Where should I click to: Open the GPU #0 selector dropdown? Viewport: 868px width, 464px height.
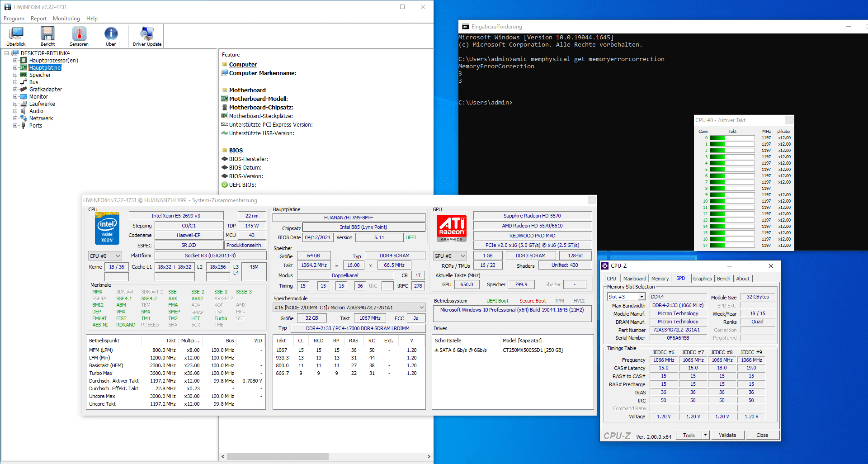[x=450, y=256]
